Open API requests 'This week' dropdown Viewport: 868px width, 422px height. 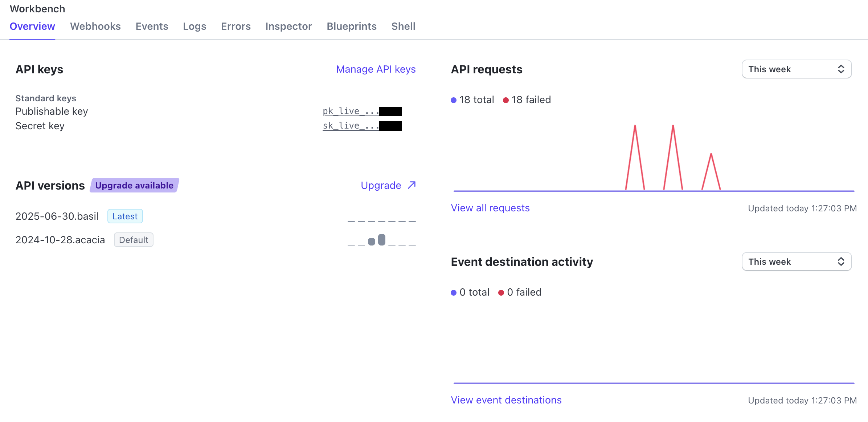click(797, 69)
